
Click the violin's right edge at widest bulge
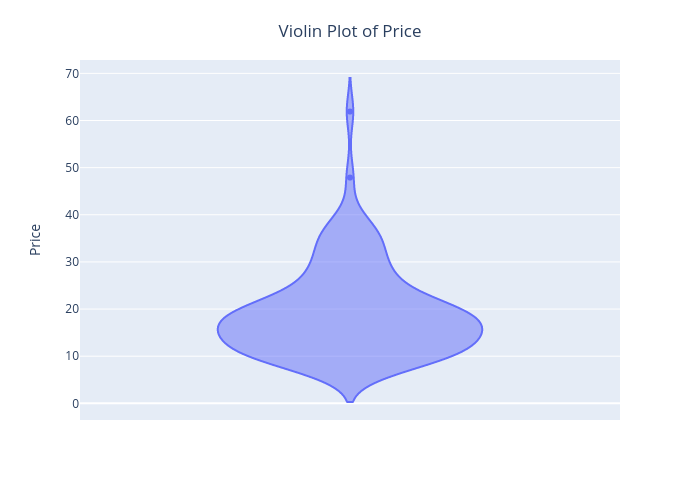(482, 330)
